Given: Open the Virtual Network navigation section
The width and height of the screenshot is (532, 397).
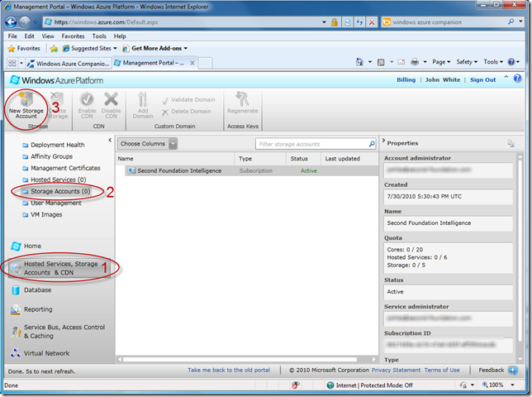Looking at the screenshot, I should (x=40, y=353).
